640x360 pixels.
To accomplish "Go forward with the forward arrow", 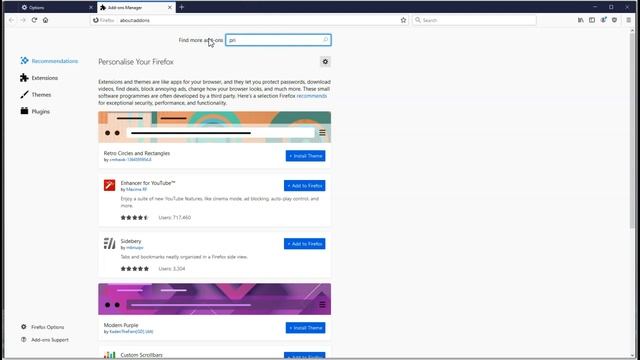I will click(23, 20).
